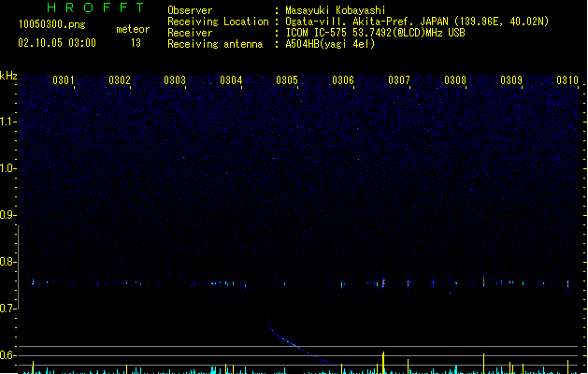The image size is (588, 374).
Task: Click the 0309 time marker
Action: 511,80
